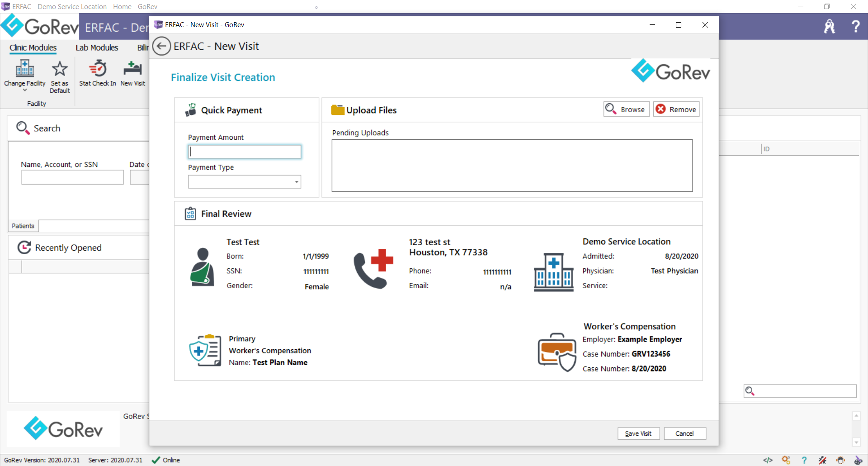Click case number GRV123456
868x466 pixels.
(651, 354)
